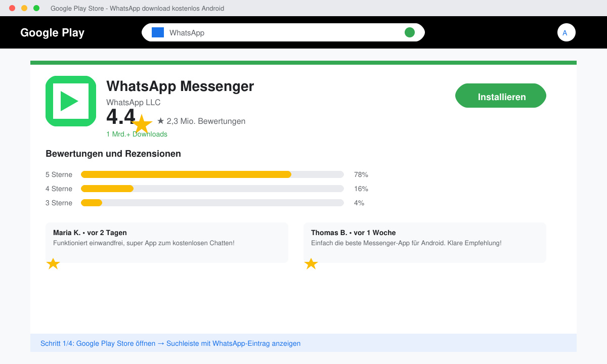This screenshot has width=607, height=364.
Task: Click the 78% percentage label
Action: (361, 174)
